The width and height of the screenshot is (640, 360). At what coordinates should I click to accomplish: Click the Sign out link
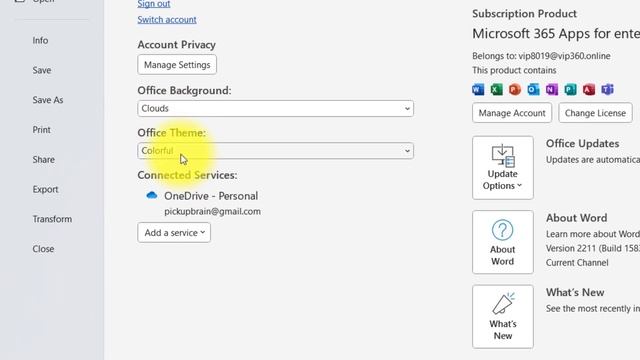click(x=153, y=4)
